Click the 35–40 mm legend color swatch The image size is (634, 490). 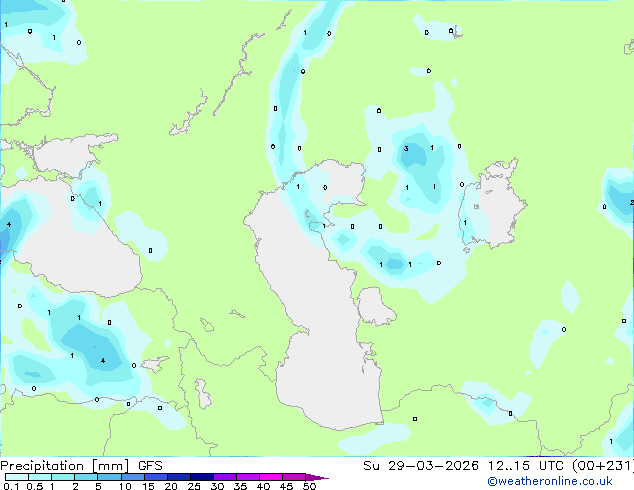(x=247, y=477)
